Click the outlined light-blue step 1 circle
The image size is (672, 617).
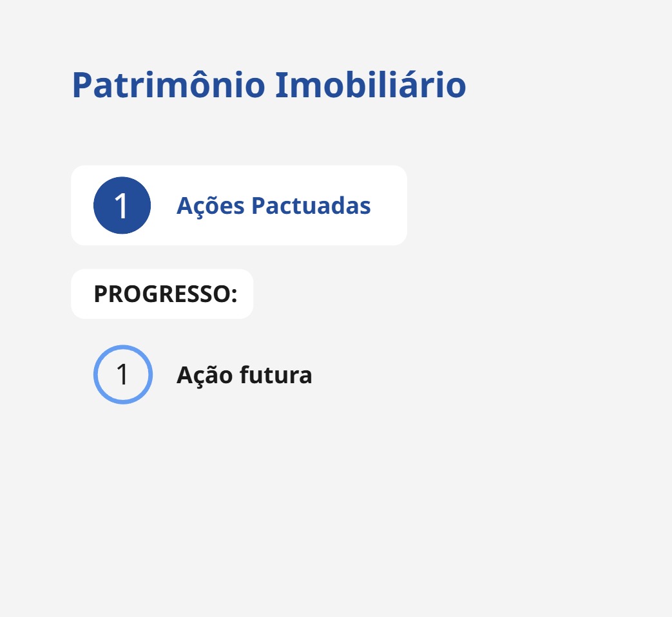click(122, 374)
